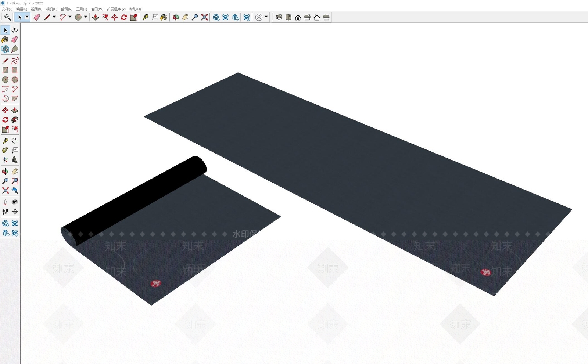
Task: Switch to Iso view in views toolbar
Action: click(279, 17)
